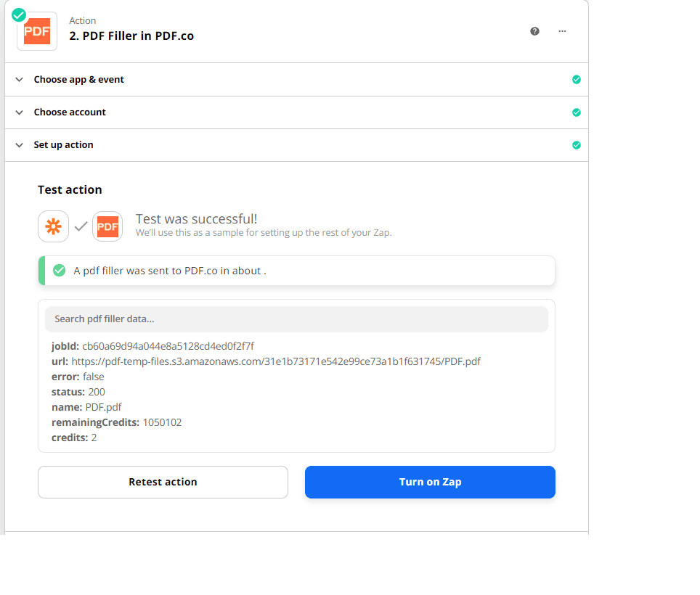This screenshot has height=595, width=700.
Task: Open the three-dot more options menu
Action: pos(562,31)
